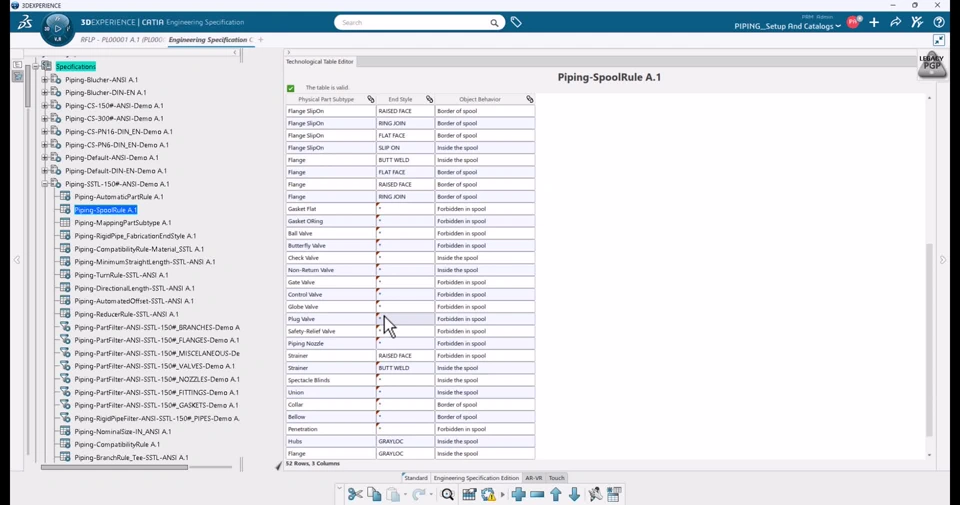Click the 3DS logo icon
The width and height of the screenshot is (960, 505).
(x=25, y=23)
